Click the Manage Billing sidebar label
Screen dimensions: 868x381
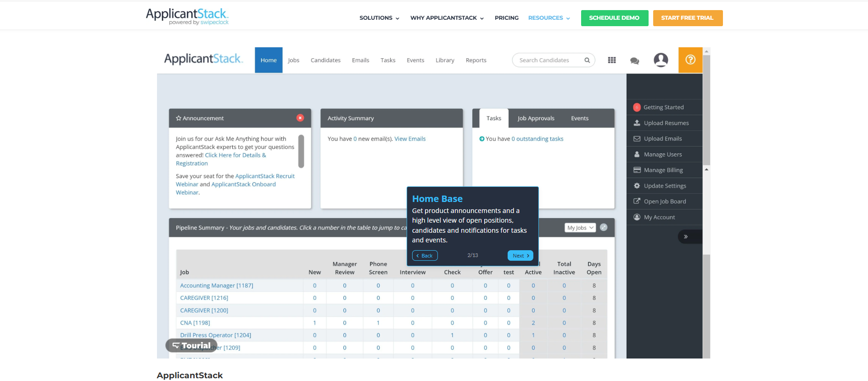(x=663, y=170)
